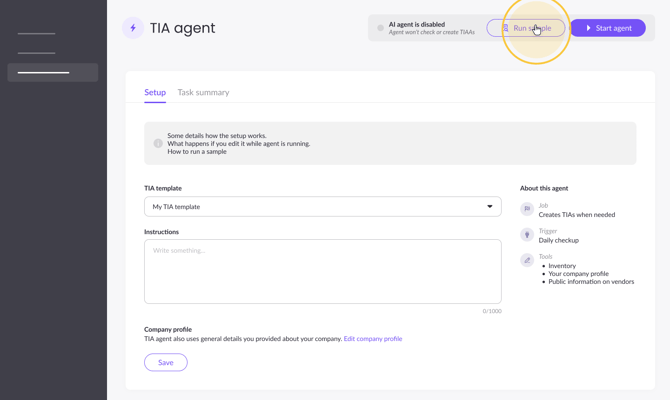The width and height of the screenshot is (670, 400).
Task: Expand the TIA template caret arrow
Action: coord(490,207)
